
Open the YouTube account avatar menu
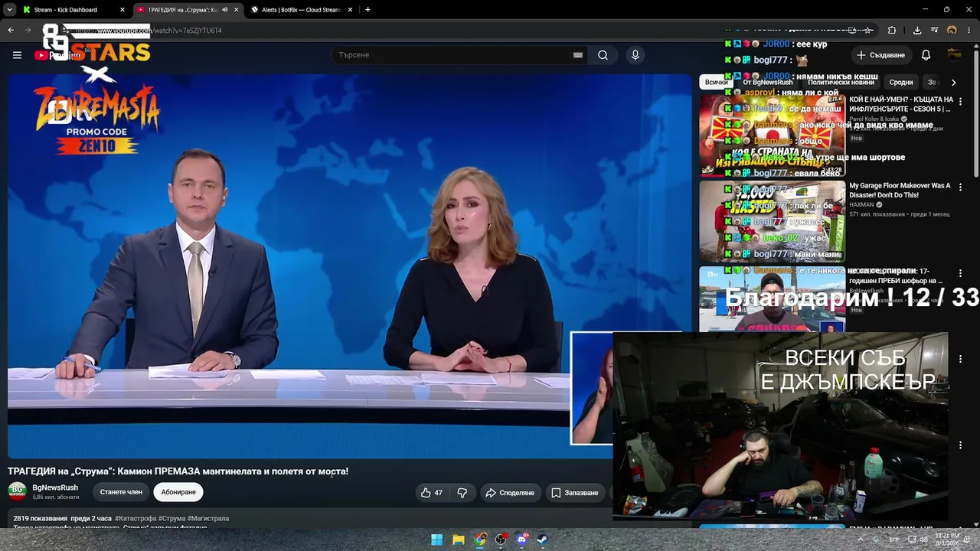point(954,54)
